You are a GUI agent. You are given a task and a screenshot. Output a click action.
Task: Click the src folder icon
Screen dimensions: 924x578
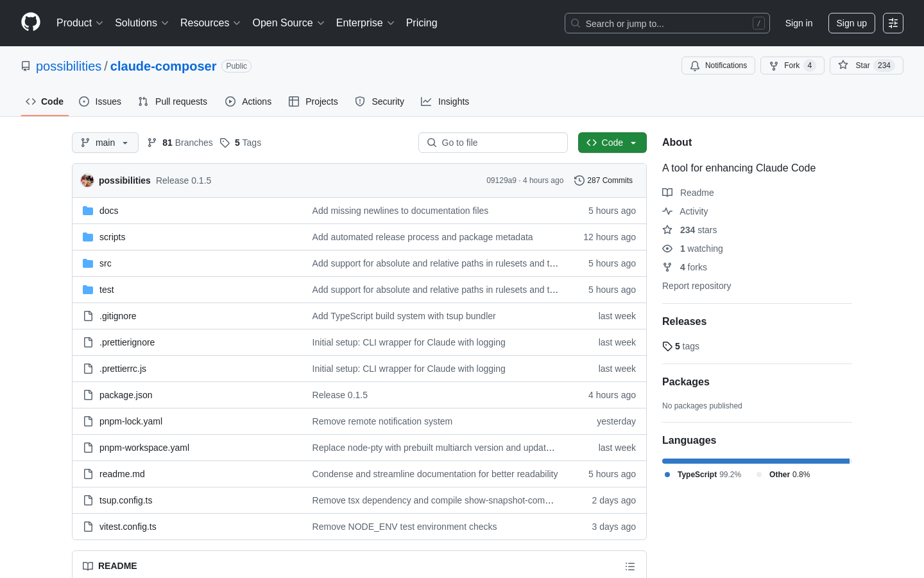88,263
